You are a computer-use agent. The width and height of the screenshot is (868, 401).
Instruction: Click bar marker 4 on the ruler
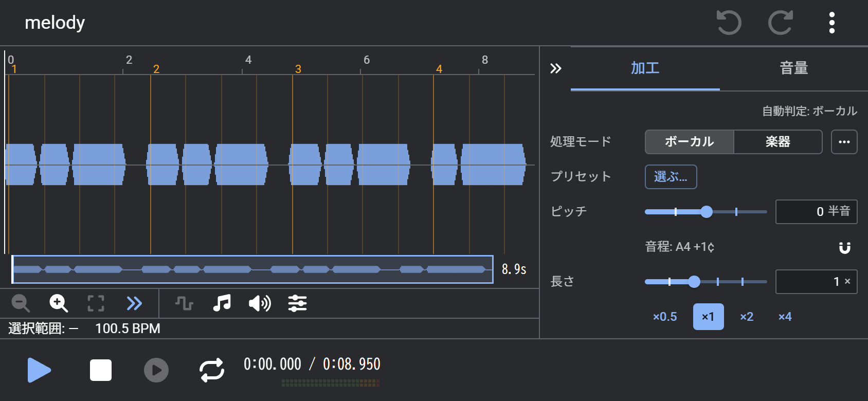tap(439, 69)
